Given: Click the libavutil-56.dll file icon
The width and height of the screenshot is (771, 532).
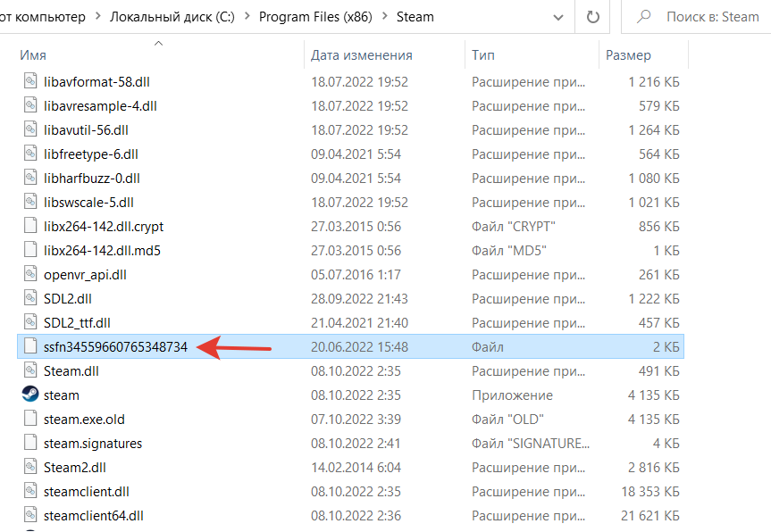Looking at the screenshot, I should (30, 129).
